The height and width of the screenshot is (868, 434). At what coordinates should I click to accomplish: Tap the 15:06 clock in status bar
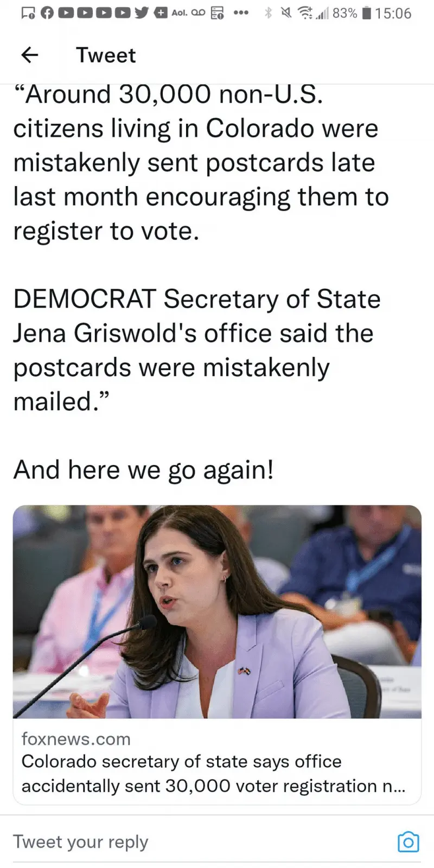pos(393,14)
